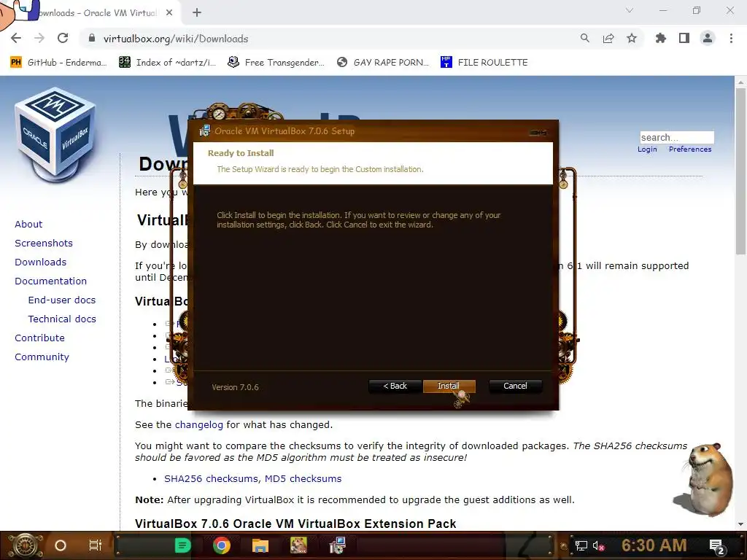The height and width of the screenshot is (560, 747).
Task: Open the tab search chevron
Action: pos(630,10)
